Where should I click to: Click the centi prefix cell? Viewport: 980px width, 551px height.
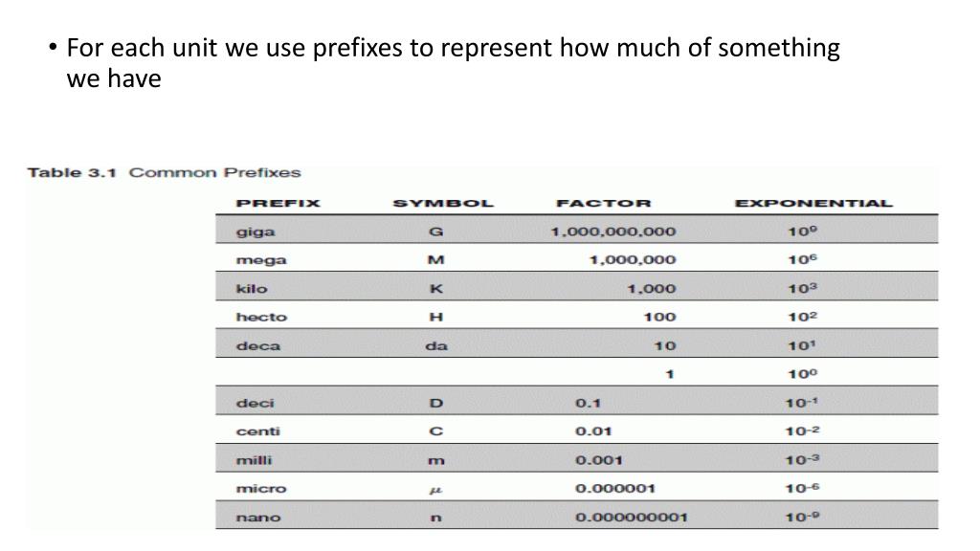pyautogui.click(x=257, y=432)
